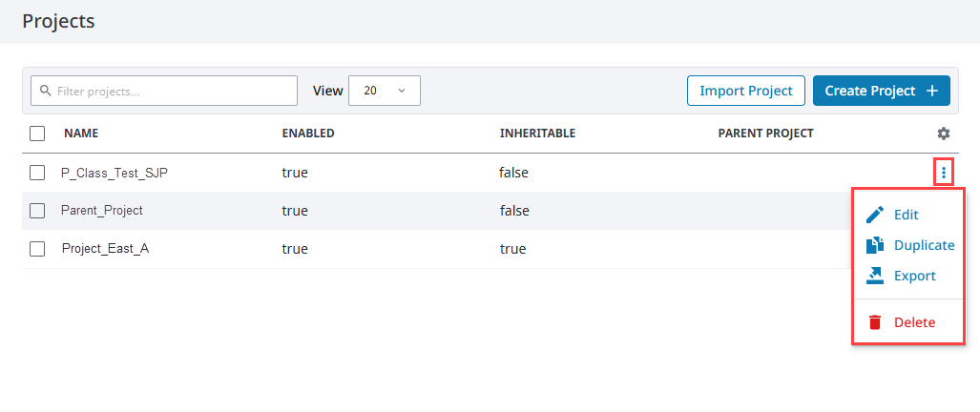Click the plus icon on Create Project
Screen dimensions: 980x412
pos(932,92)
